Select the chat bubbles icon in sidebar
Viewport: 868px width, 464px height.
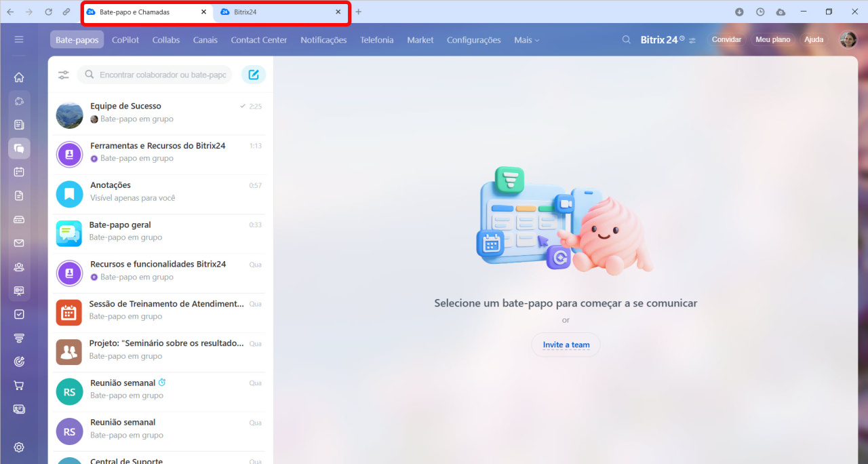point(19,149)
